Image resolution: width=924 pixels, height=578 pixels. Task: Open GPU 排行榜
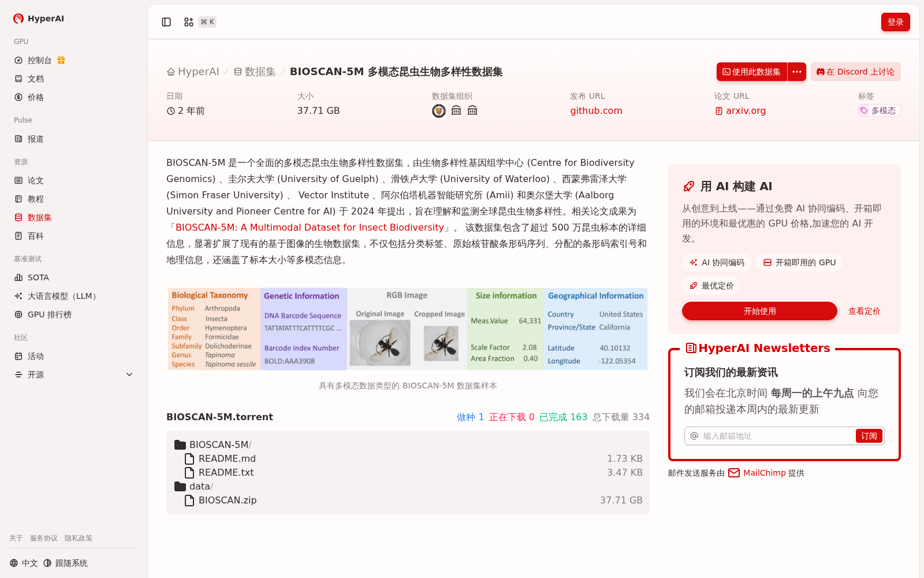tap(43, 314)
